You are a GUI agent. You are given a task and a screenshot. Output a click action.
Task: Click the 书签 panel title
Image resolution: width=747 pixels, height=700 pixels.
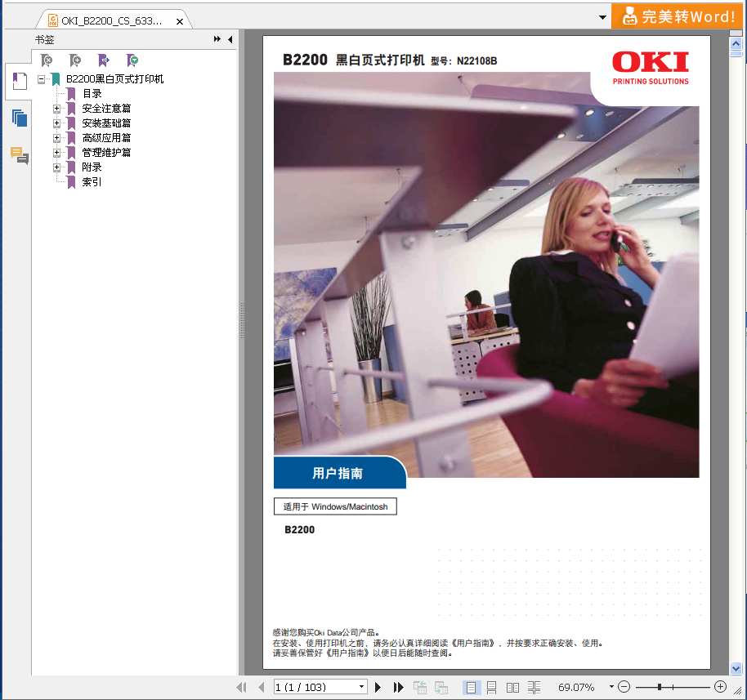[x=44, y=39]
